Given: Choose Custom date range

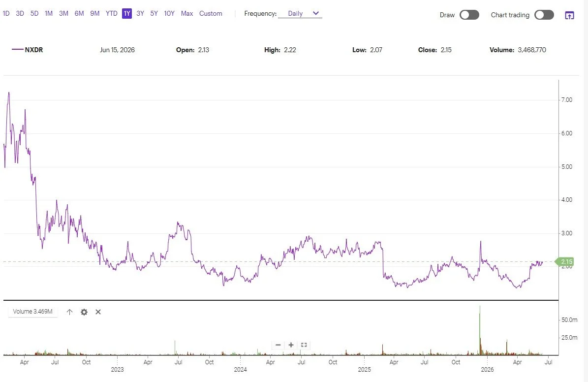Looking at the screenshot, I should tap(211, 13).
